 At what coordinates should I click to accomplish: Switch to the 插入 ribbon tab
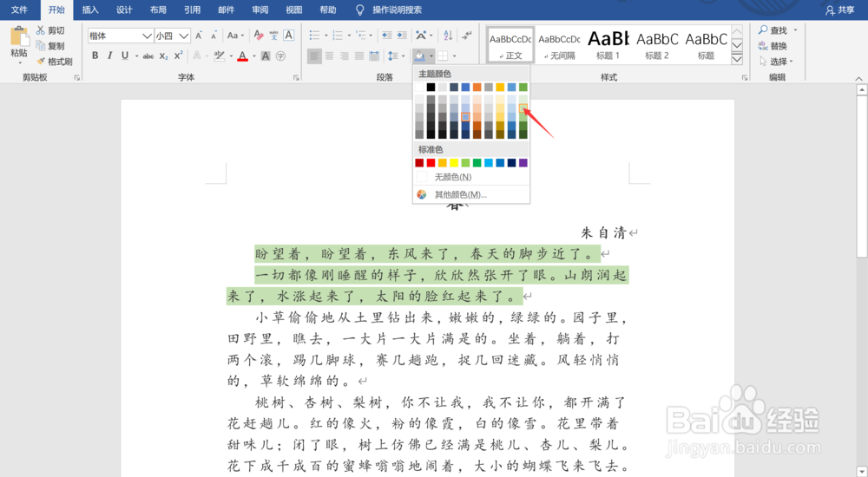click(x=89, y=10)
